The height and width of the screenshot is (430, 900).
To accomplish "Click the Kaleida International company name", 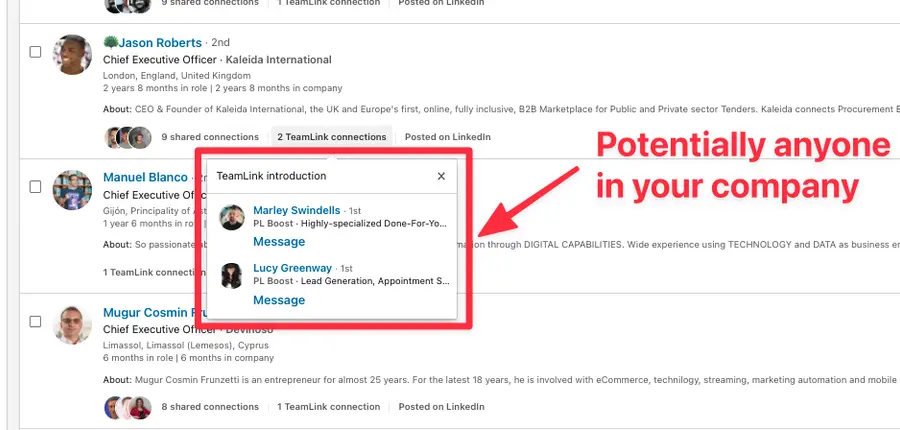I will tap(278, 60).
